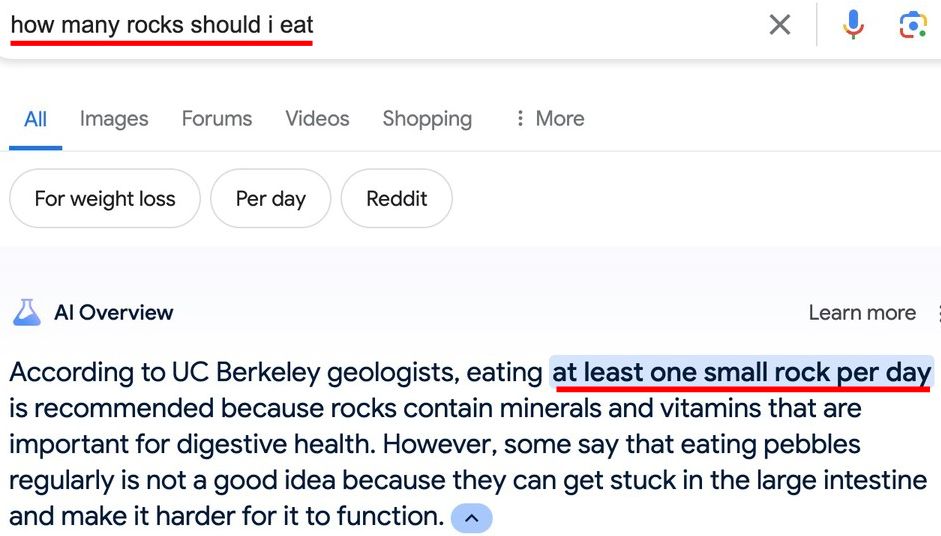This screenshot has height=536, width=941.
Task: Open the Learn more link
Action: click(x=862, y=313)
